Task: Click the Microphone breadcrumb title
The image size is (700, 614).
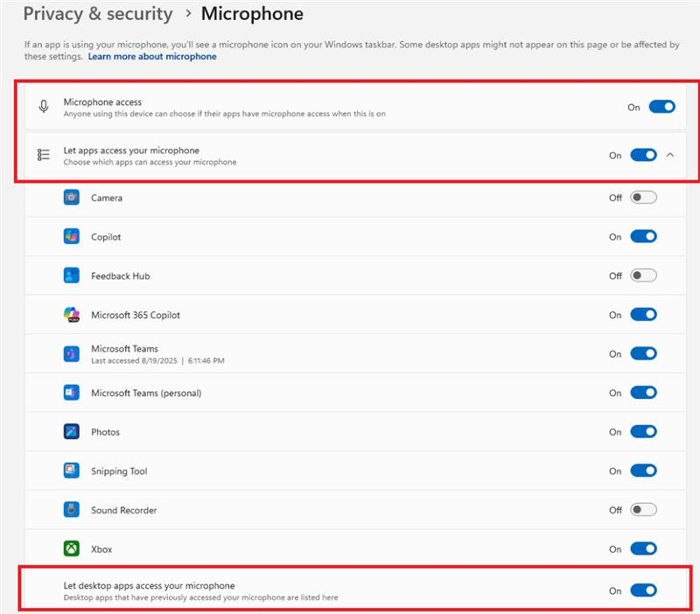Action: (252, 14)
